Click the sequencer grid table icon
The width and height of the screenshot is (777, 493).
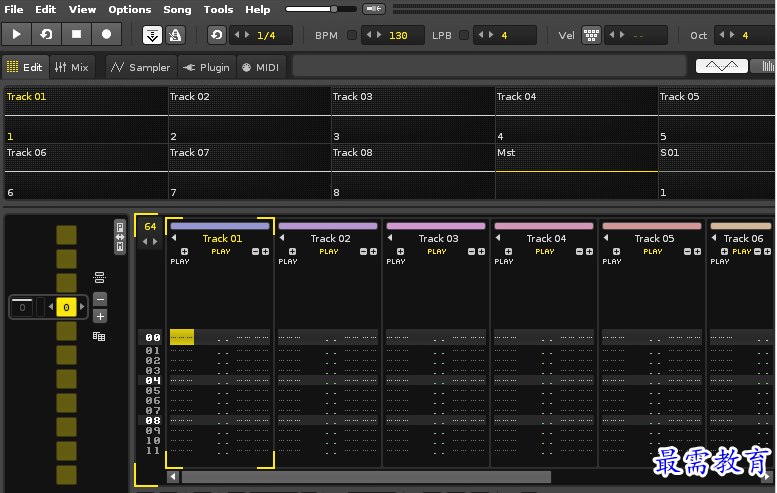[99, 337]
